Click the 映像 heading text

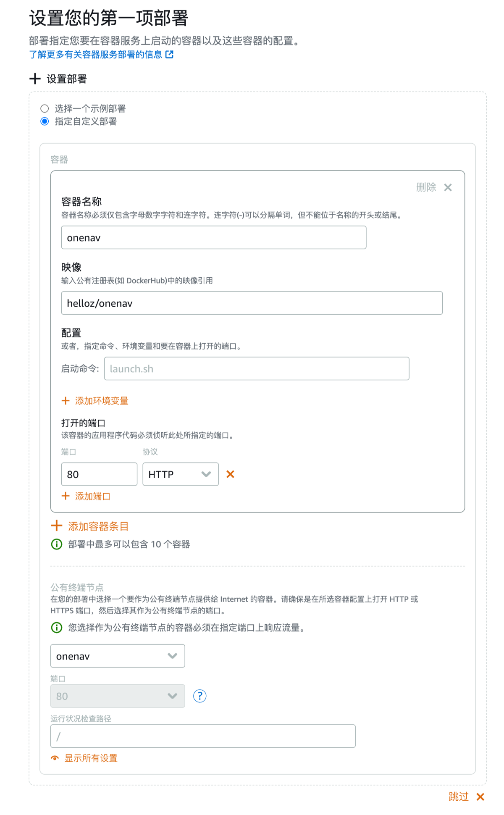(x=71, y=267)
